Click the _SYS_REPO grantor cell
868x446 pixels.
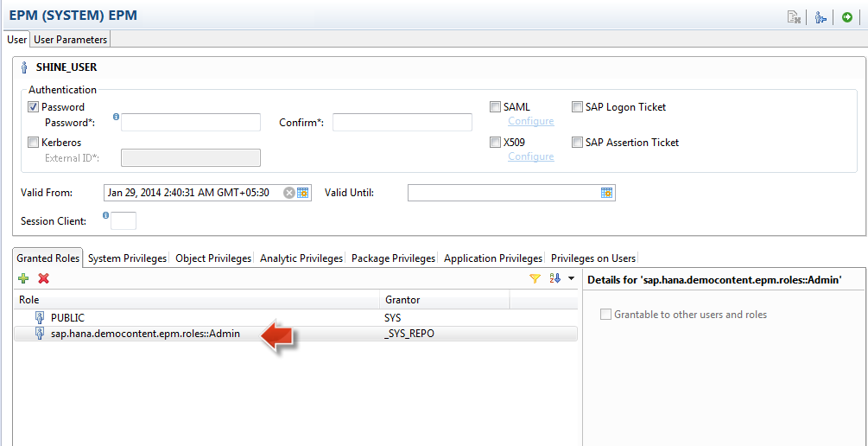click(411, 334)
